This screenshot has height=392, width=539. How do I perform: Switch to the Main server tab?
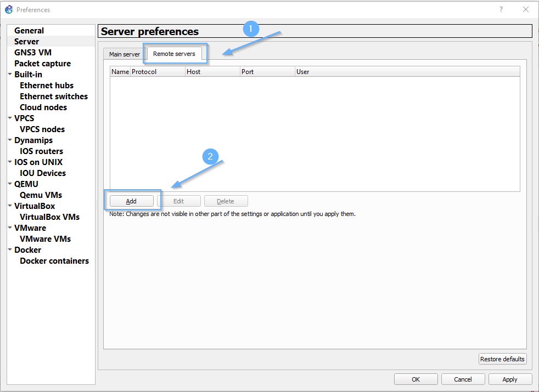click(x=124, y=54)
